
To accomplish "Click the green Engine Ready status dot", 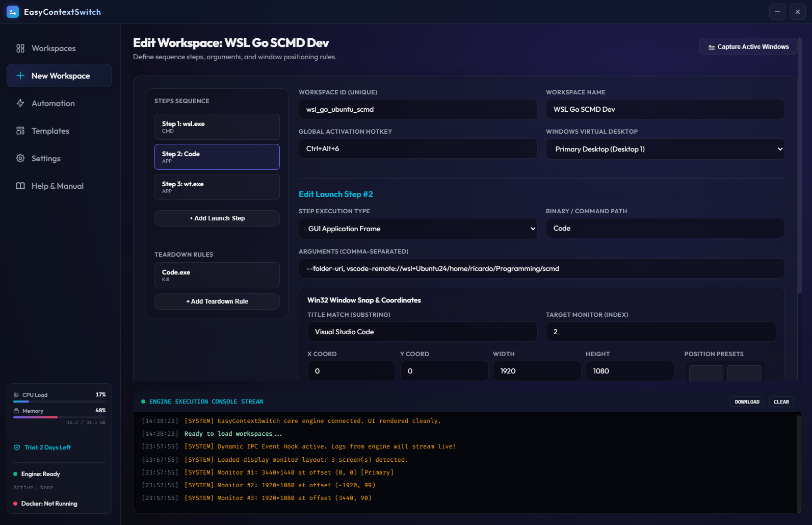I will (x=15, y=474).
